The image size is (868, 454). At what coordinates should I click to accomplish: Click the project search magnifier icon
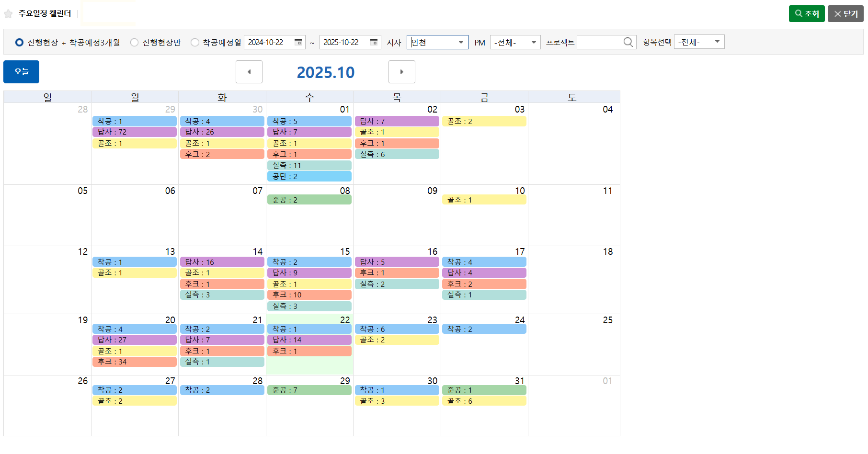tap(628, 42)
